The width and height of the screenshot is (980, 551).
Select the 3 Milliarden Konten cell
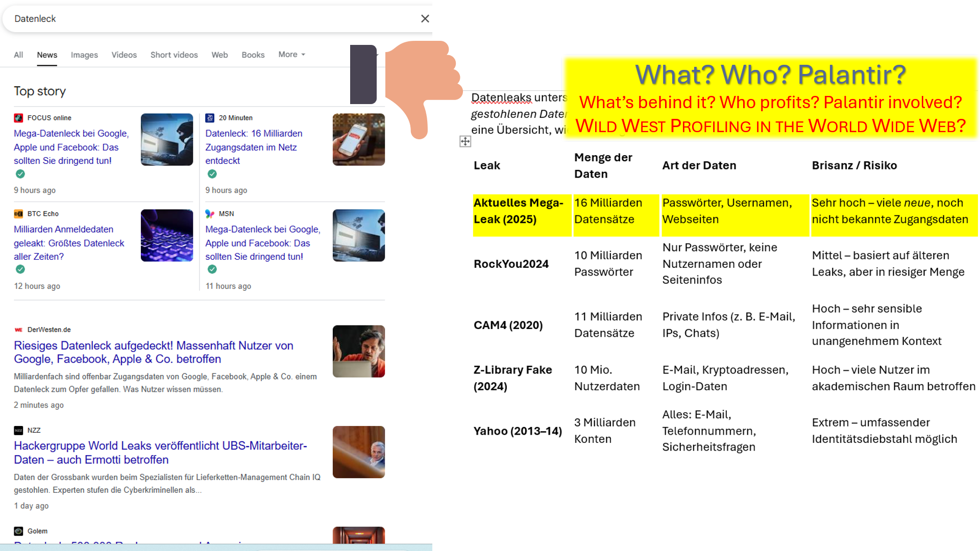(605, 431)
